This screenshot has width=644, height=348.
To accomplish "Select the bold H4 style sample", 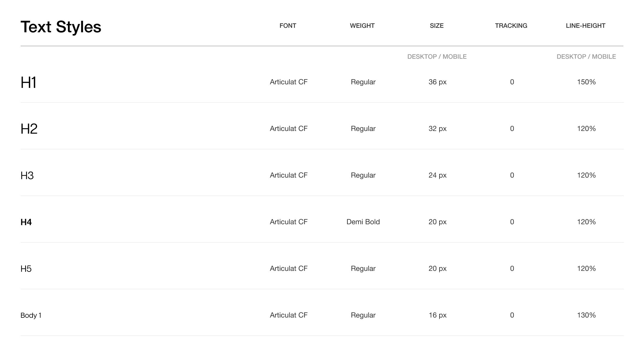I will click(x=26, y=222).
